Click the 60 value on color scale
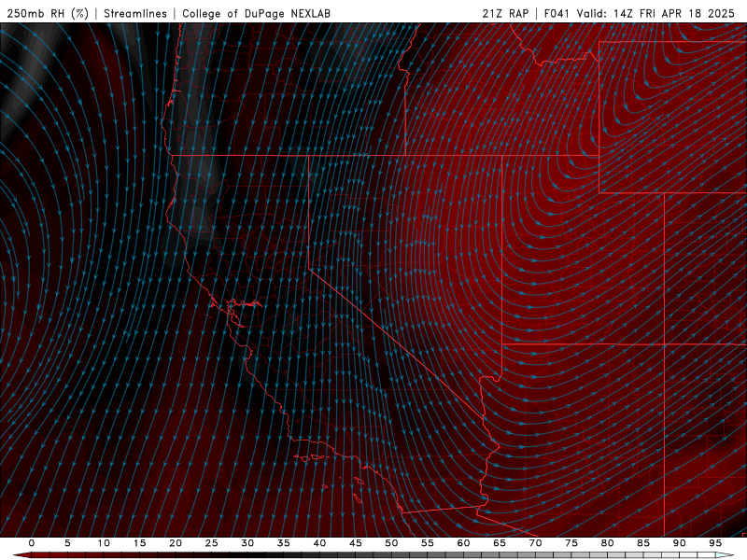The width and height of the screenshot is (747, 560). tap(463, 543)
